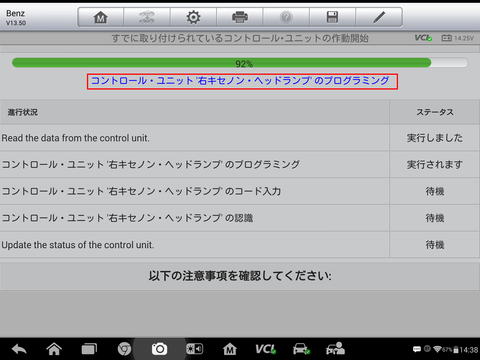The width and height of the screenshot is (480, 360).
Task: Select row 'Read the data from the control unit.'
Action: tap(195, 138)
